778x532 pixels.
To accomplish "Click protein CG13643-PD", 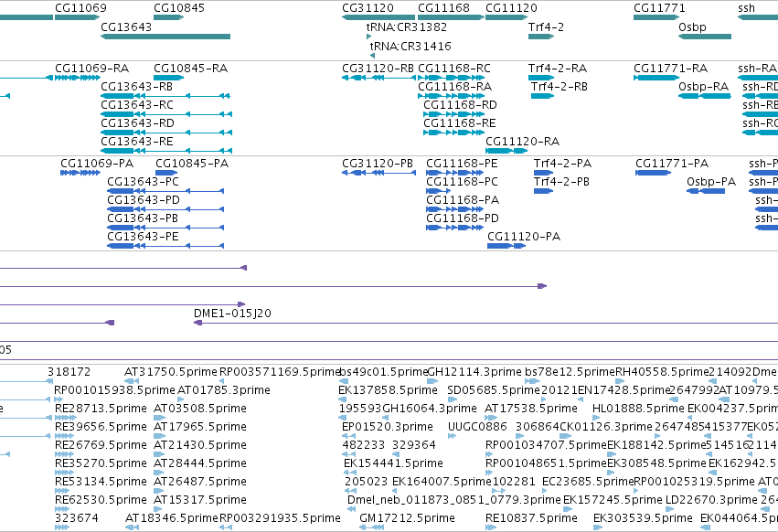I will [144, 200].
